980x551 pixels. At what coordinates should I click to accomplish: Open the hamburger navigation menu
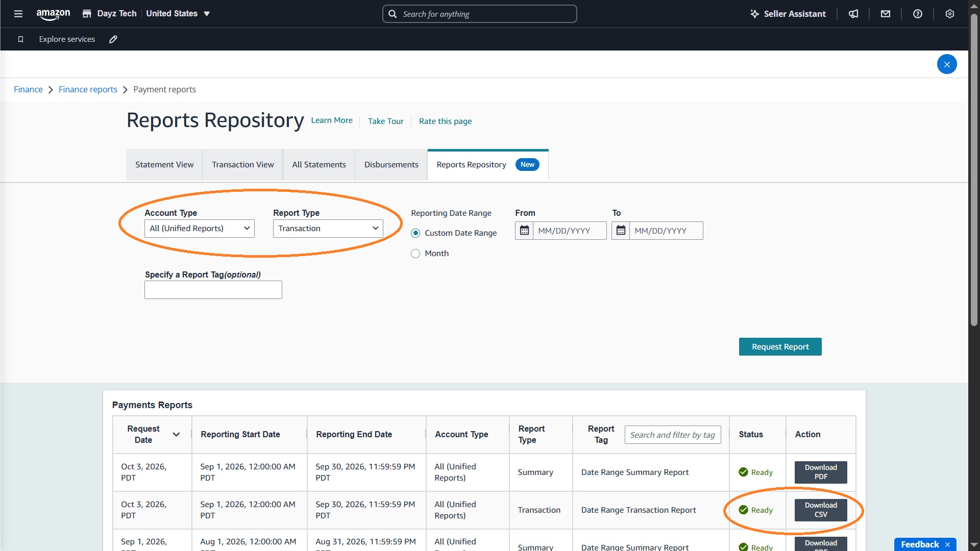point(18,14)
